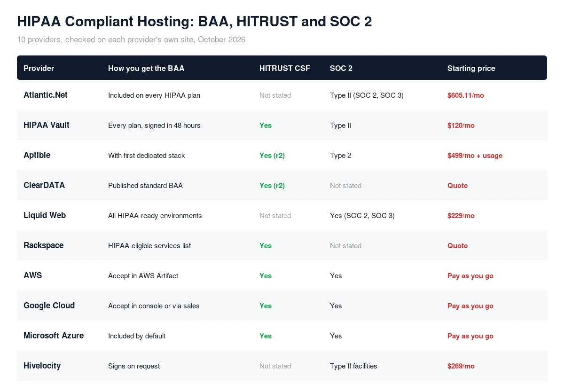Select the AWS provider name

tap(33, 275)
